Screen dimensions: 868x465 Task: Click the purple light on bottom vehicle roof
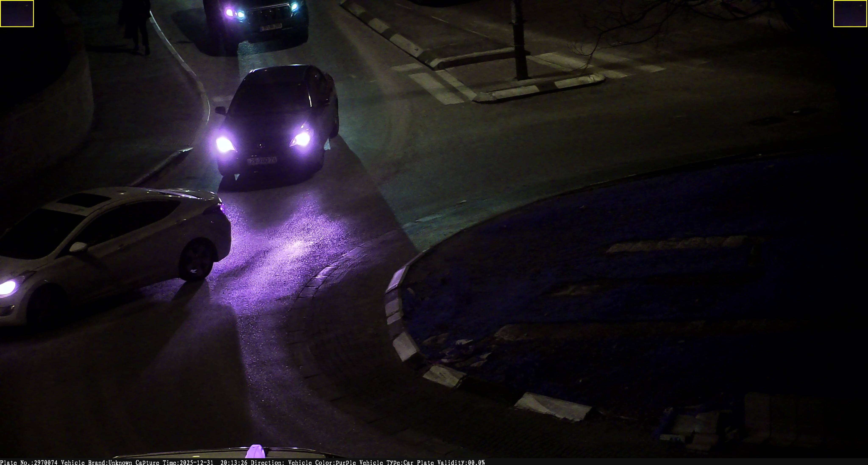255,451
